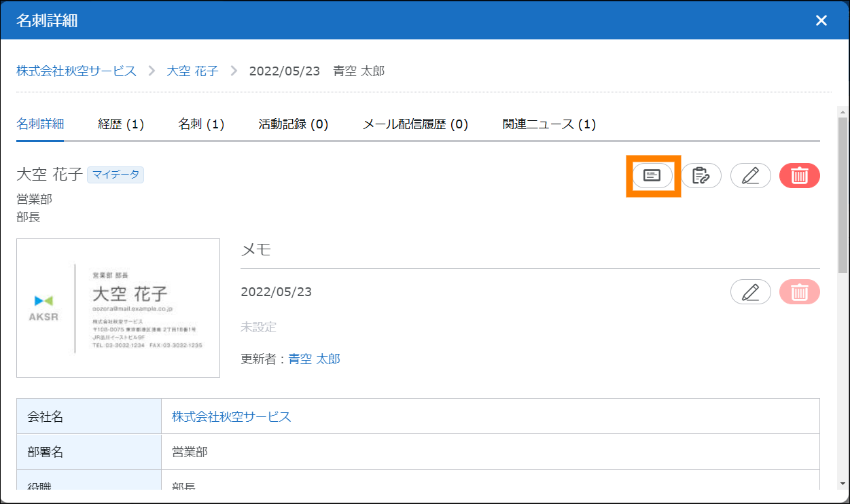This screenshot has width=850, height=504.
Task: Open 株式会社秋空サービス link in 会社名 row
Action: pyautogui.click(x=231, y=416)
